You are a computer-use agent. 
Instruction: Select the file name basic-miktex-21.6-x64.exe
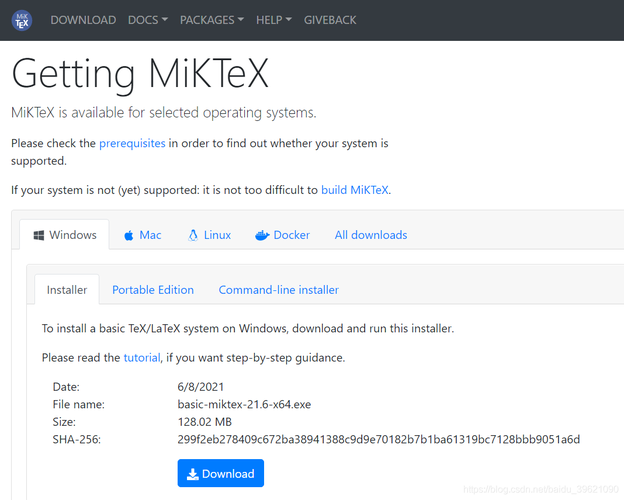[x=244, y=404]
